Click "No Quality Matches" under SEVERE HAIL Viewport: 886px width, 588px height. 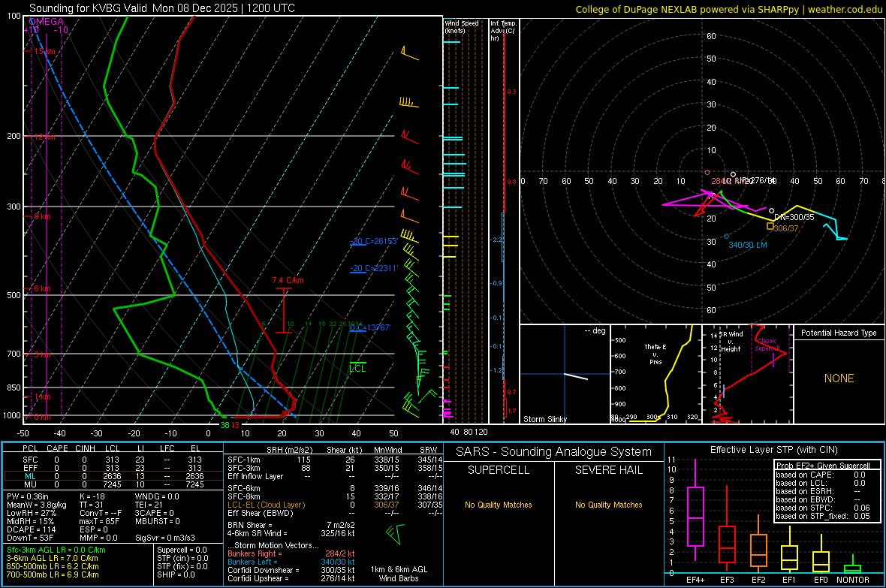608,505
